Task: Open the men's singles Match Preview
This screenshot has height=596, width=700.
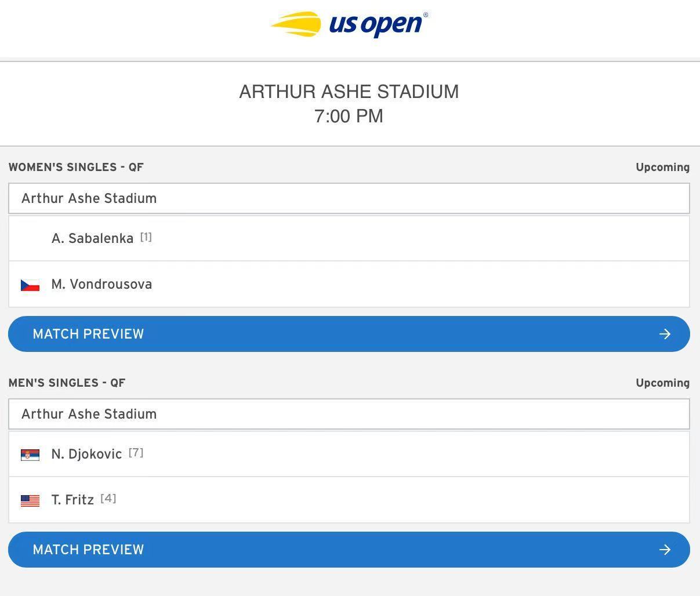Action: click(349, 550)
